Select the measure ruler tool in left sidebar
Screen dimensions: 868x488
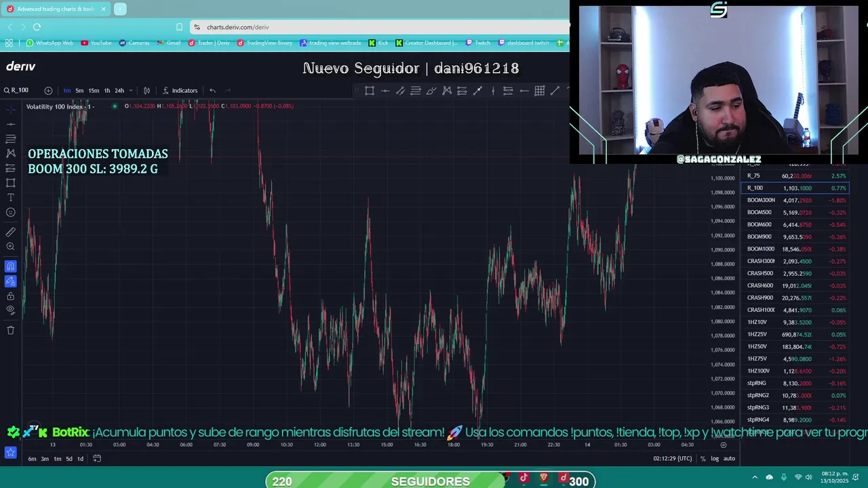[x=11, y=232]
